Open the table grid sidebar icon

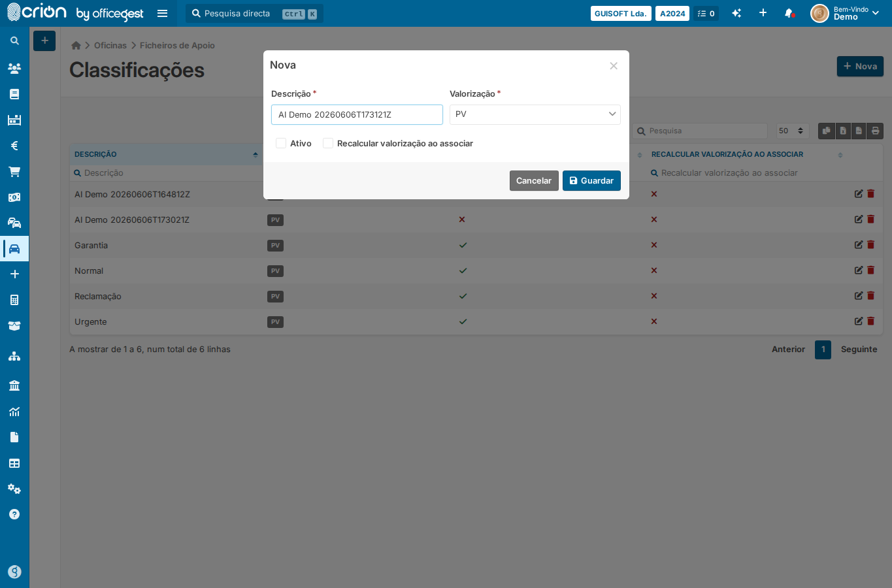click(x=14, y=463)
